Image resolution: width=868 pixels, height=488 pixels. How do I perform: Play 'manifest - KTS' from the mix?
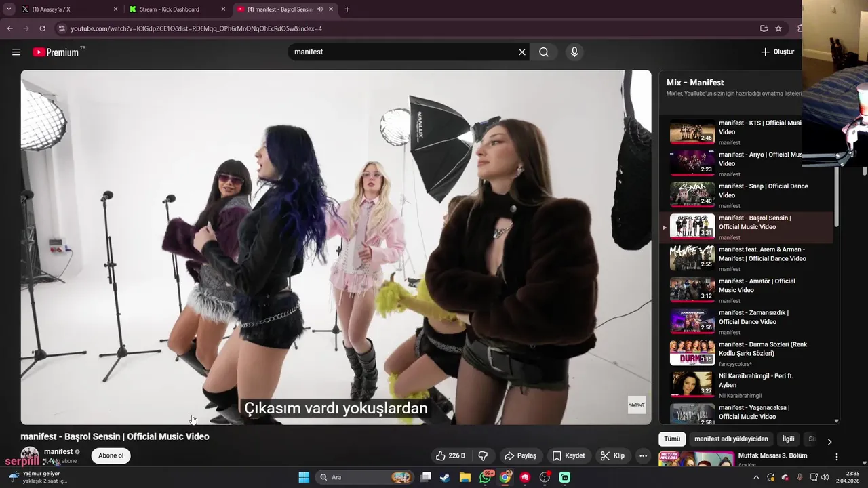[746, 132]
